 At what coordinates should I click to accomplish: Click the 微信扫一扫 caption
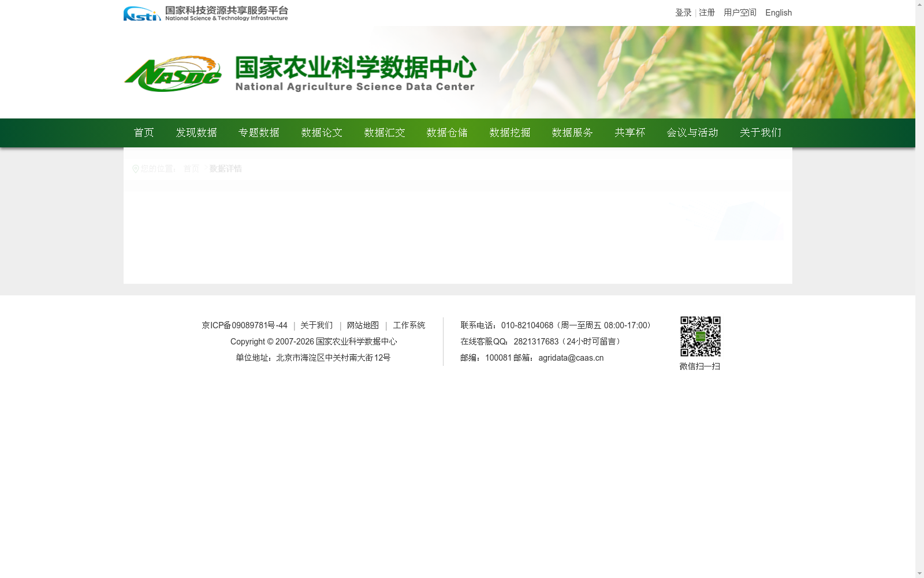tap(700, 366)
